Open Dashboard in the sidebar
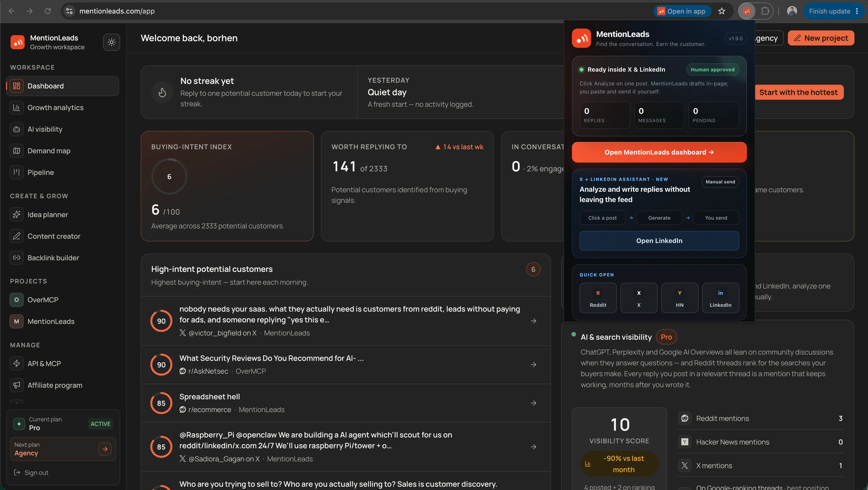Screen dimensions: 868x490 click(x=63, y=86)
